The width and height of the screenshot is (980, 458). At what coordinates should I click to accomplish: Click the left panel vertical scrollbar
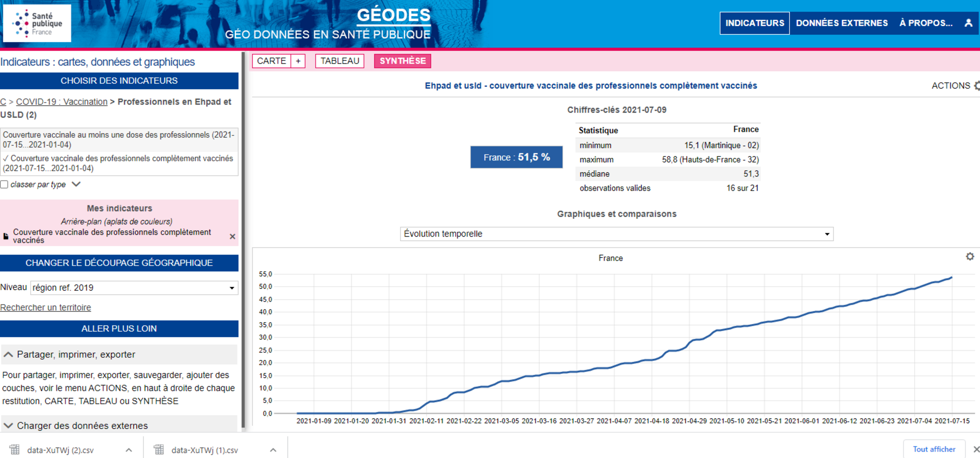pyautogui.click(x=243, y=241)
